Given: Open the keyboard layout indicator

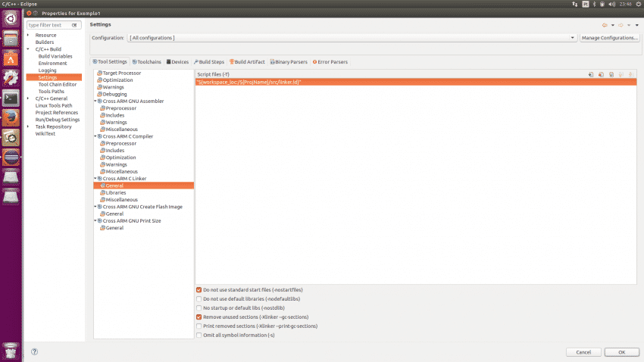Looking at the screenshot, I should 585,4.
